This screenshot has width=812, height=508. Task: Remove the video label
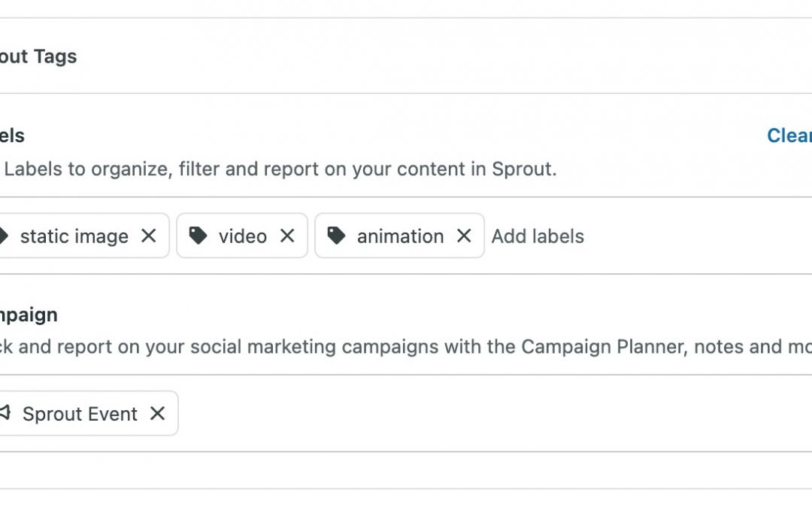(287, 236)
